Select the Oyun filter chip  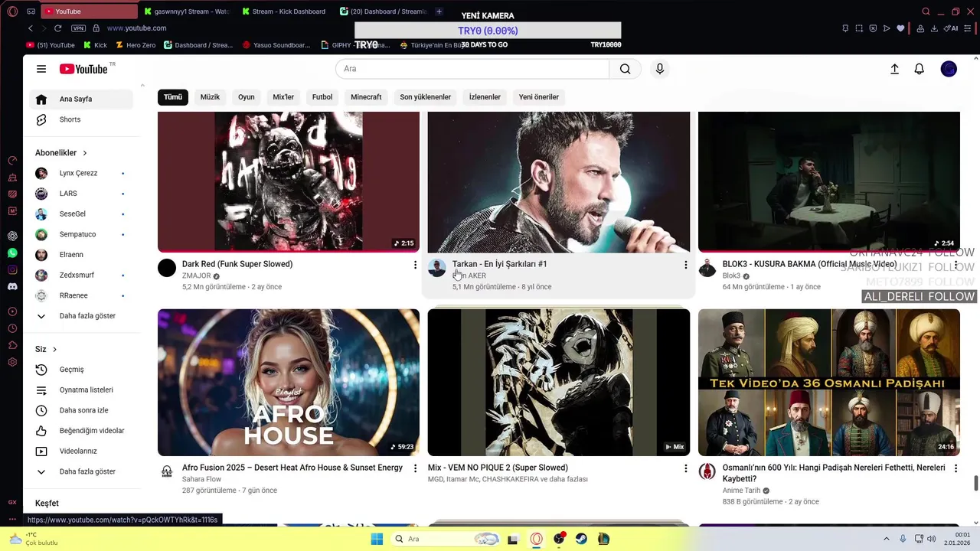coord(246,97)
